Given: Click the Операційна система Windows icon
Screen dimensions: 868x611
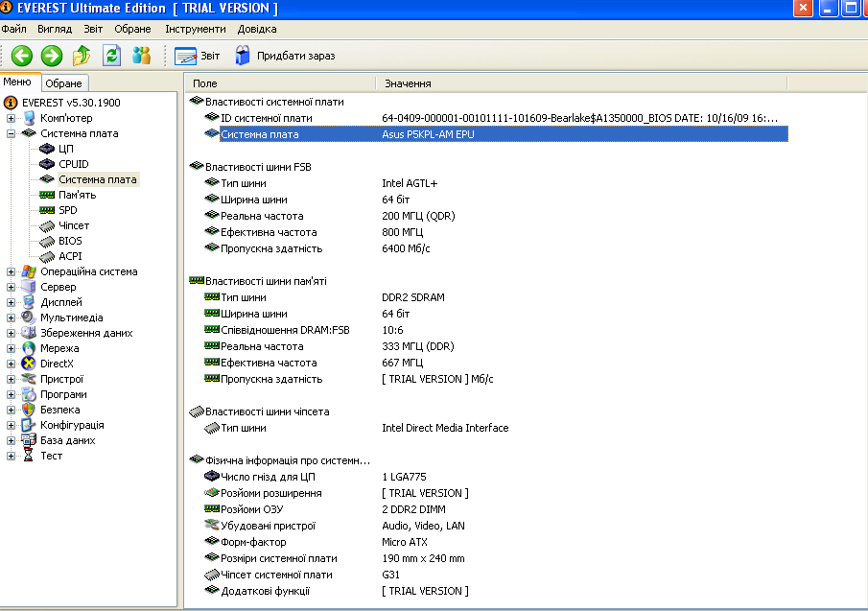Looking at the screenshot, I should pyautogui.click(x=29, y=271).
